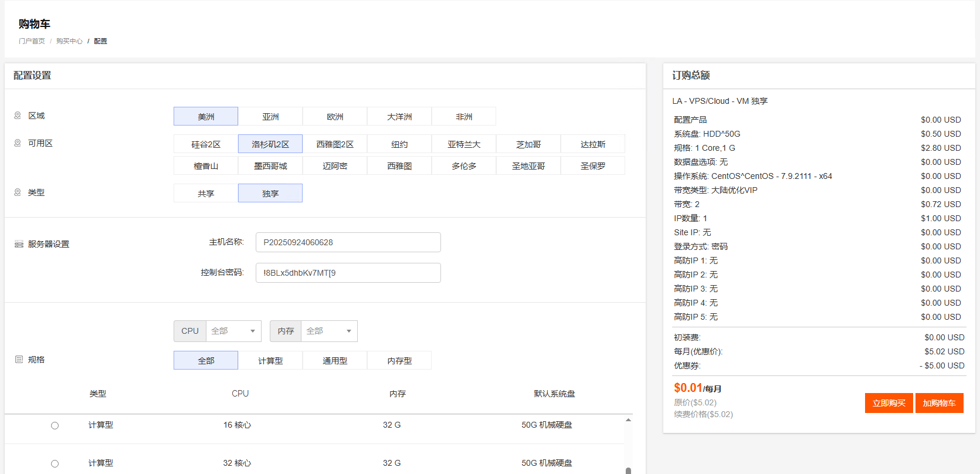
Task: Click the 类型 type icon
Action: pos(18,192)
